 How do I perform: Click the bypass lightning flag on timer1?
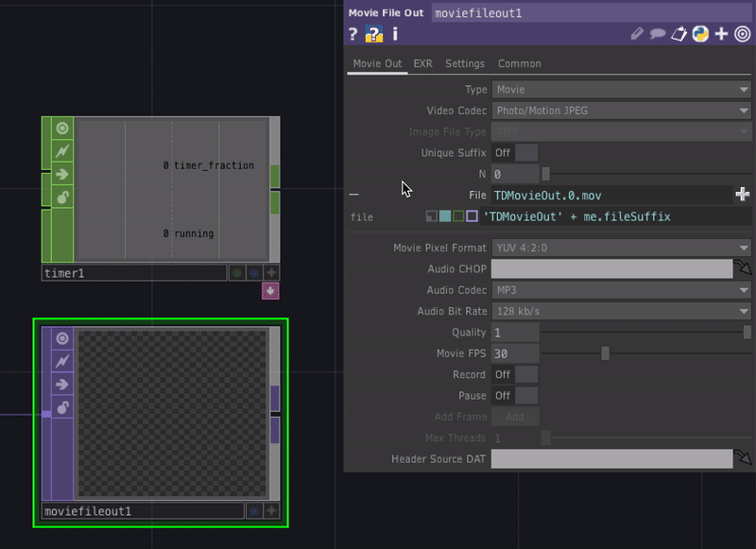(62, 151)
